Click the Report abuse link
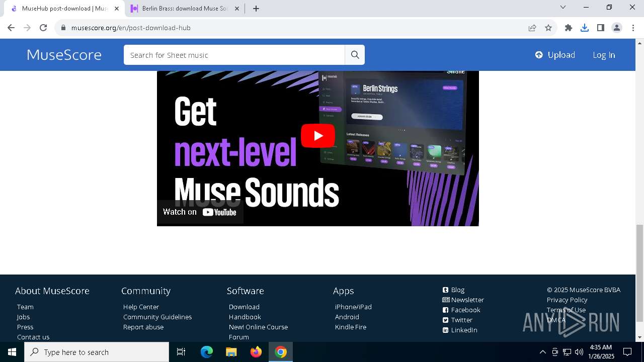Viewport: 644px width, 362px height. coord(143,327)
